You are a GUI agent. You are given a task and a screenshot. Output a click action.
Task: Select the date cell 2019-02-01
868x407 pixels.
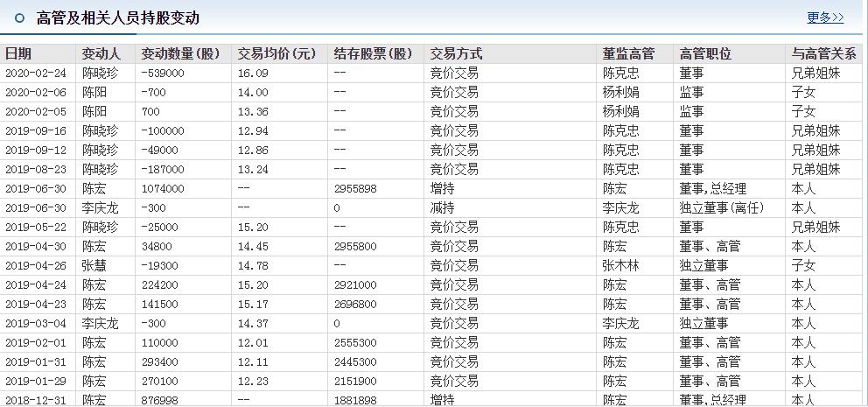35,343
